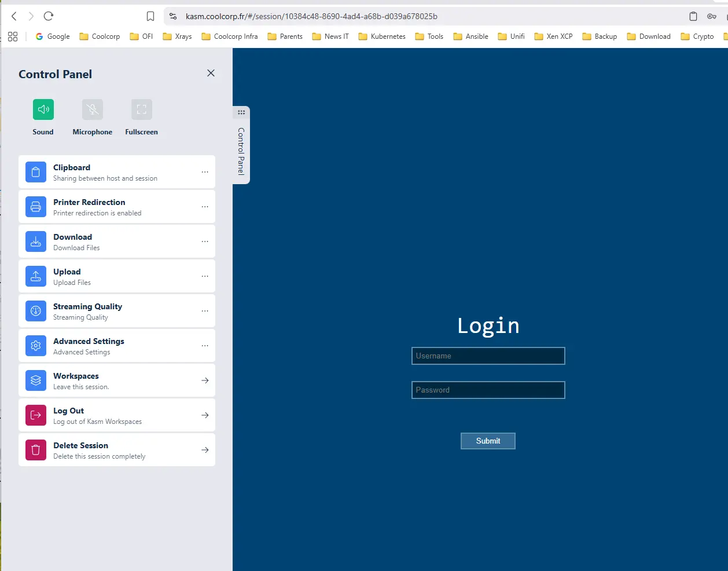Viewport: 728px width, 571px height.
Task: Click the Delete Session trash icon
Action: (x=36, y=450)
